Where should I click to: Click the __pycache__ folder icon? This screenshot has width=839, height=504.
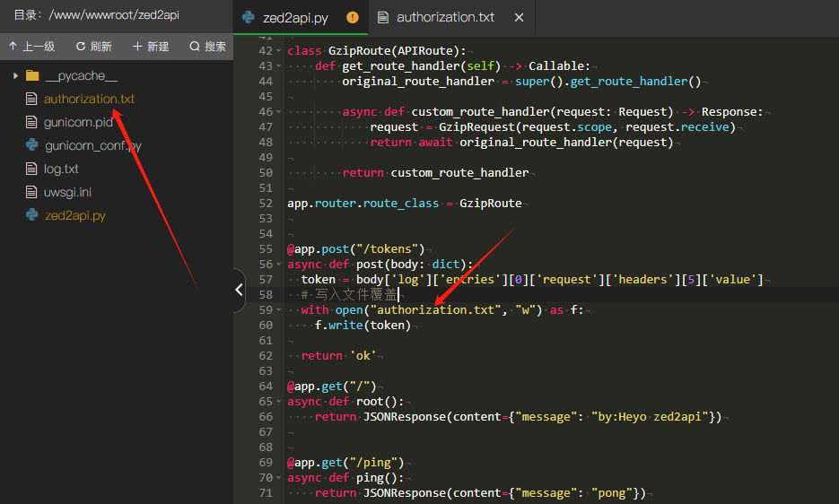(32, 75)
